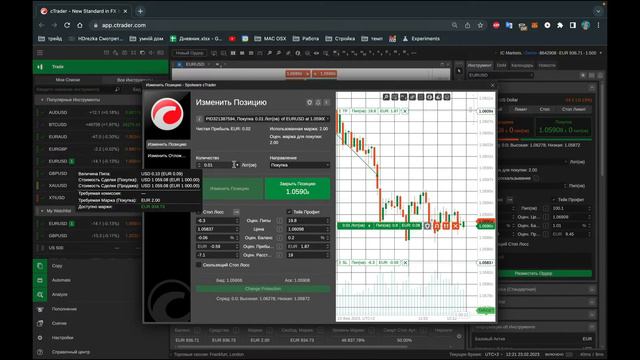Click the help center question icon
This screenshot has width=640, height=360.
tap(40, 352)
